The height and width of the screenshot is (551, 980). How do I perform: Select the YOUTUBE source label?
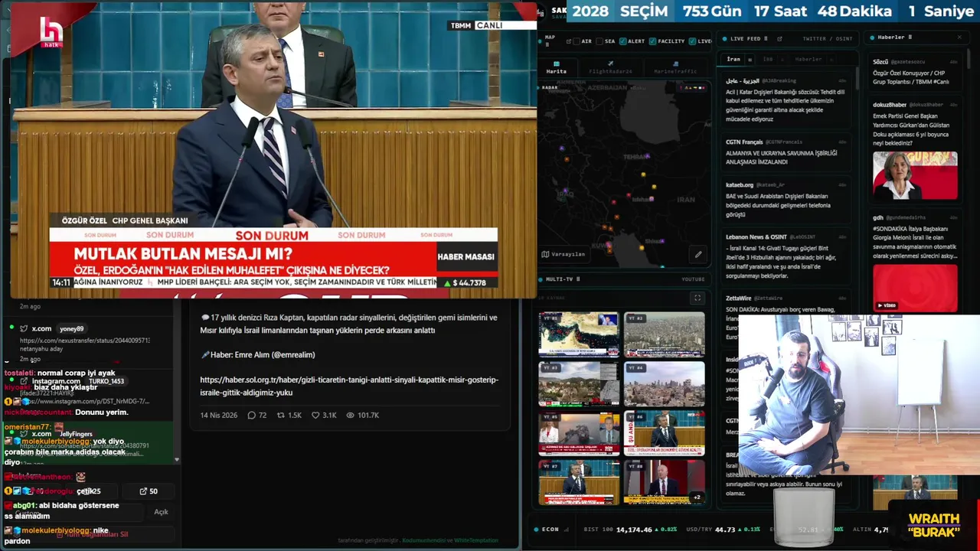693,279
